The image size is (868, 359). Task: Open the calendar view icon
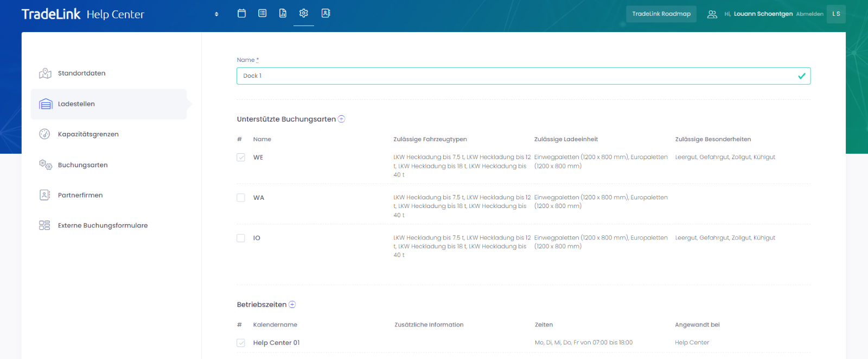(241, 14)
